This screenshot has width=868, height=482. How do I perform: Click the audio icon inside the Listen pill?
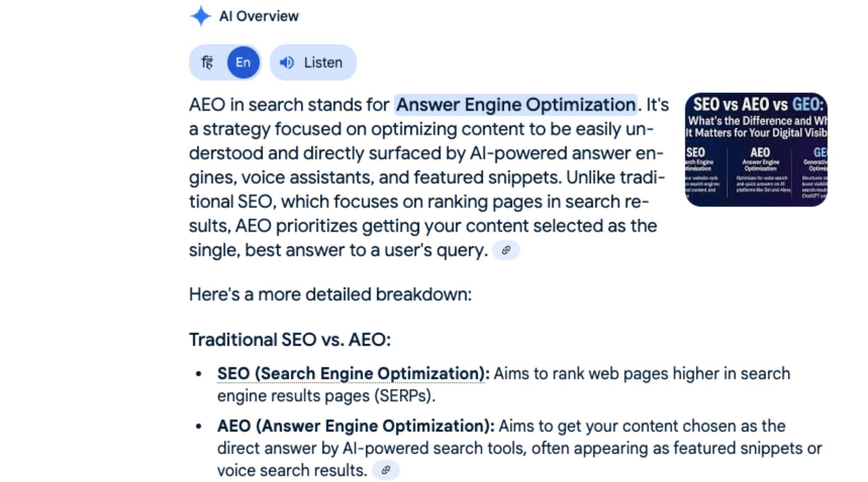click(x=287, y=62)
